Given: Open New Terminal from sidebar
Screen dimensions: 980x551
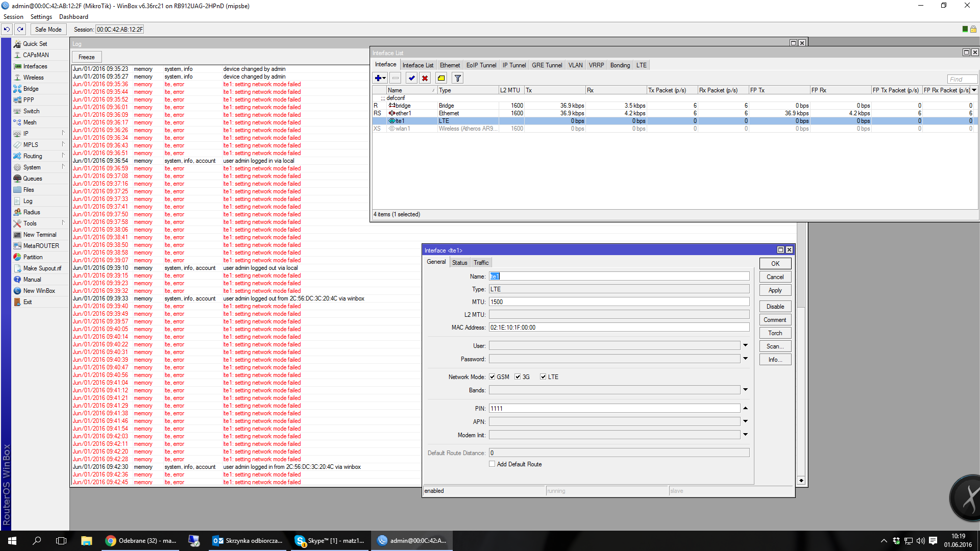Looking at the screenshot, I should 40,235.
